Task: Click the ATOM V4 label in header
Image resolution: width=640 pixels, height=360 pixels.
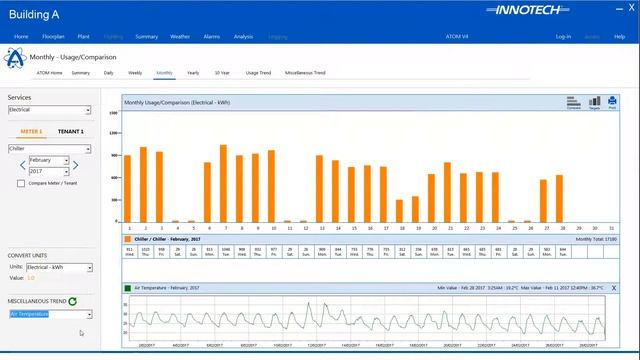Action: coord(457,37)
